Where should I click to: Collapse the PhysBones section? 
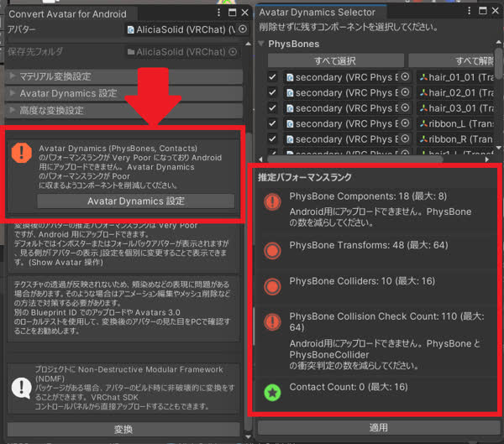pos(262,44)
